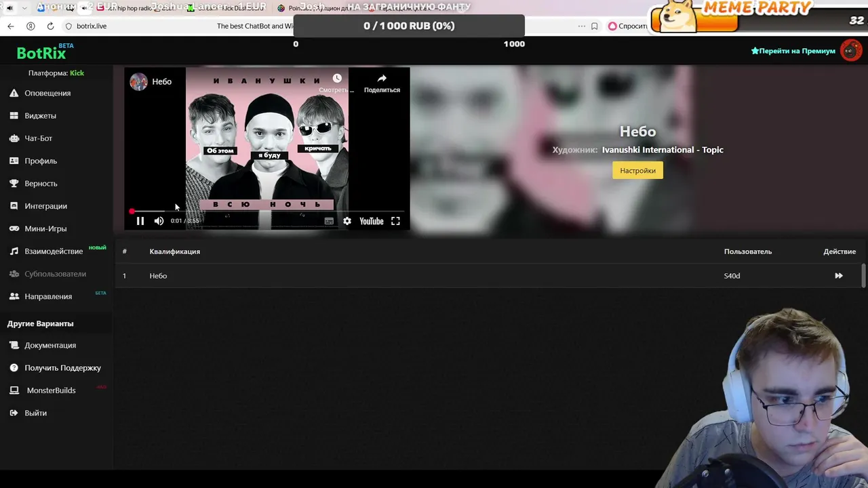Open the Интеграции icon in sidebar

tap(14, 206)
